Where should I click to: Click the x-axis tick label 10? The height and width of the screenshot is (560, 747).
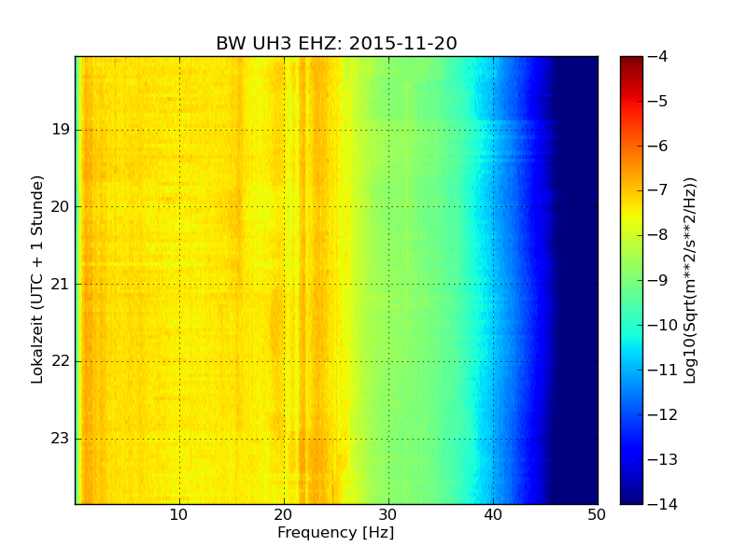pos(179,515)
